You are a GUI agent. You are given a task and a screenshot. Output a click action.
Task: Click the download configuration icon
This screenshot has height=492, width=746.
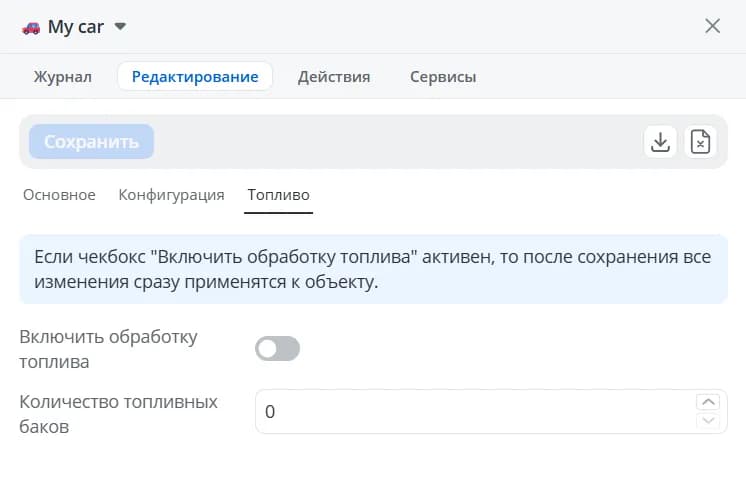660,142
